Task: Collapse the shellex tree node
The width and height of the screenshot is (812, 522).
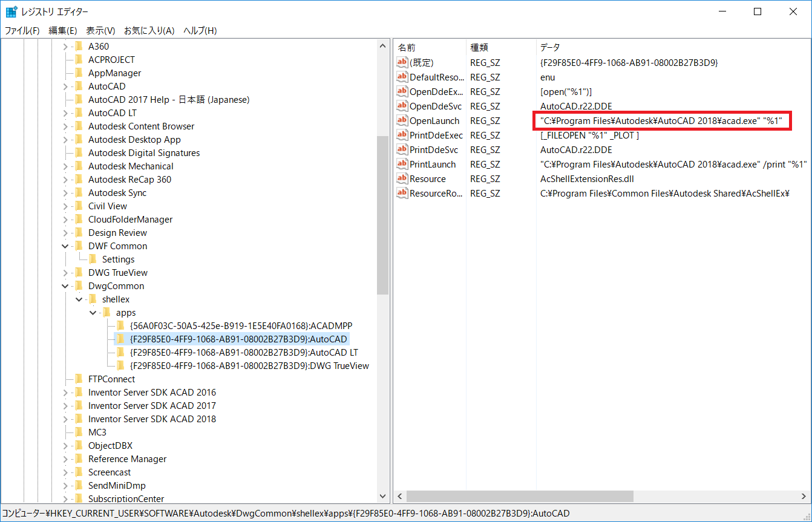Action: pyautogui.click(x=79, y=299)
